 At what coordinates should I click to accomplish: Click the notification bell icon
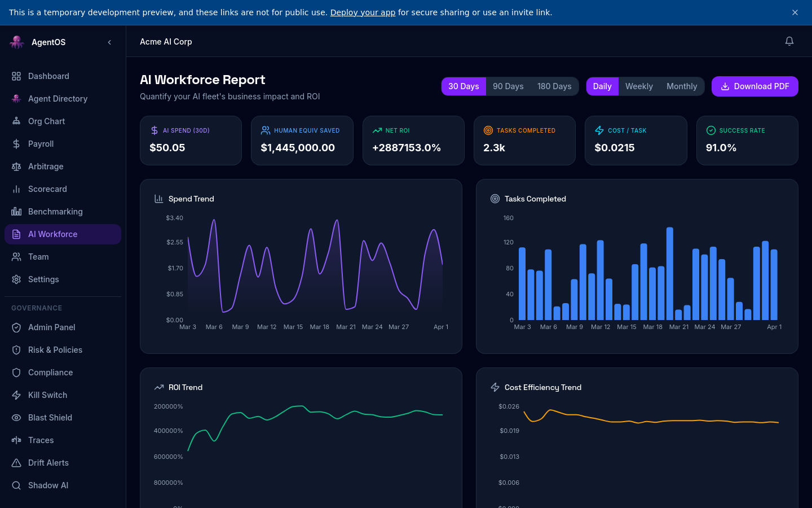789,41
